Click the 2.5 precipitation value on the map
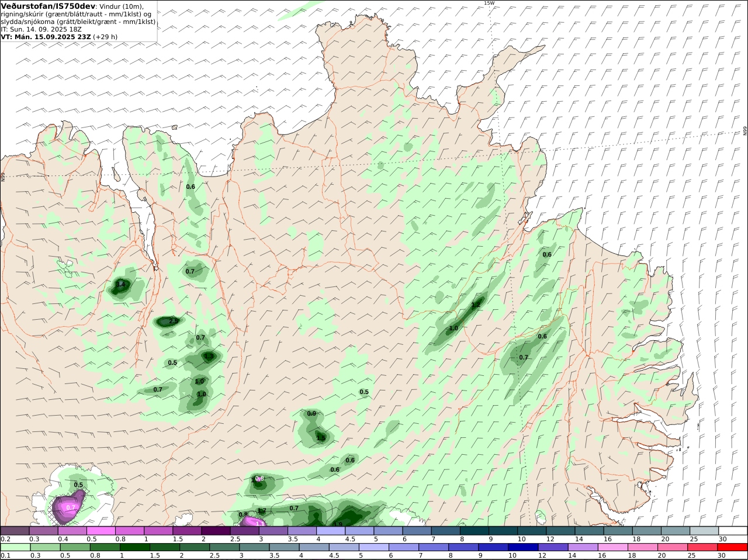Image resolution: width=748 pixels, height=560 pixels. click(174, 322)
